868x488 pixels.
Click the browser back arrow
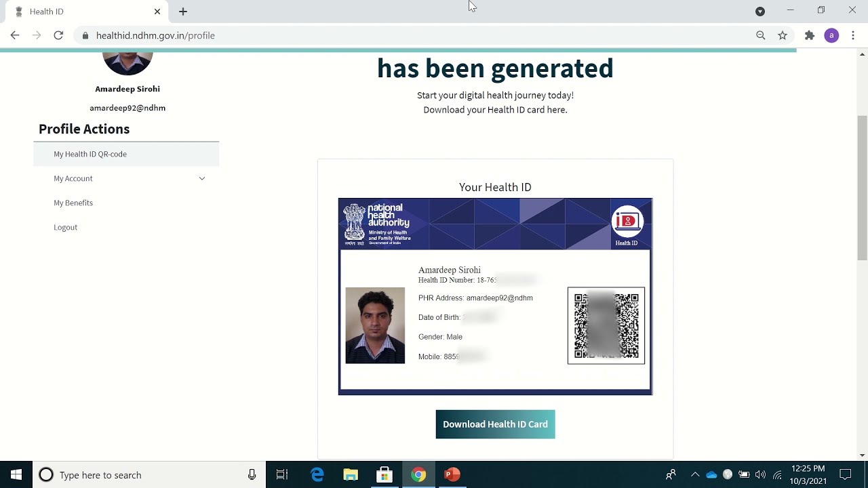[15, 35]
